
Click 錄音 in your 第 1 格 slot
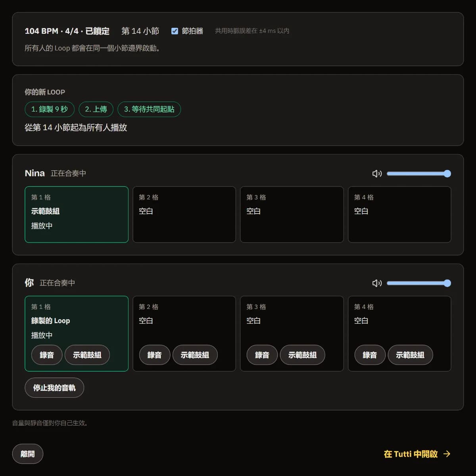[x=47, y=355]
